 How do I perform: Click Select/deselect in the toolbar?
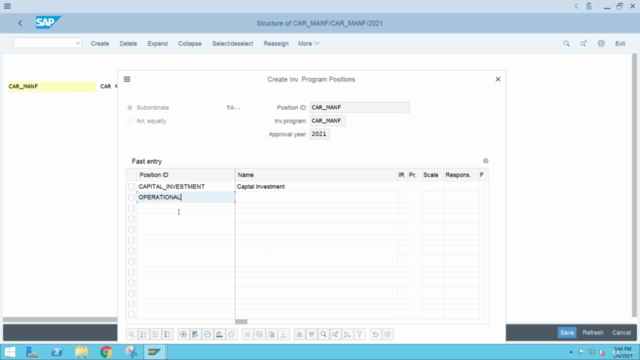tap(233, 43)
